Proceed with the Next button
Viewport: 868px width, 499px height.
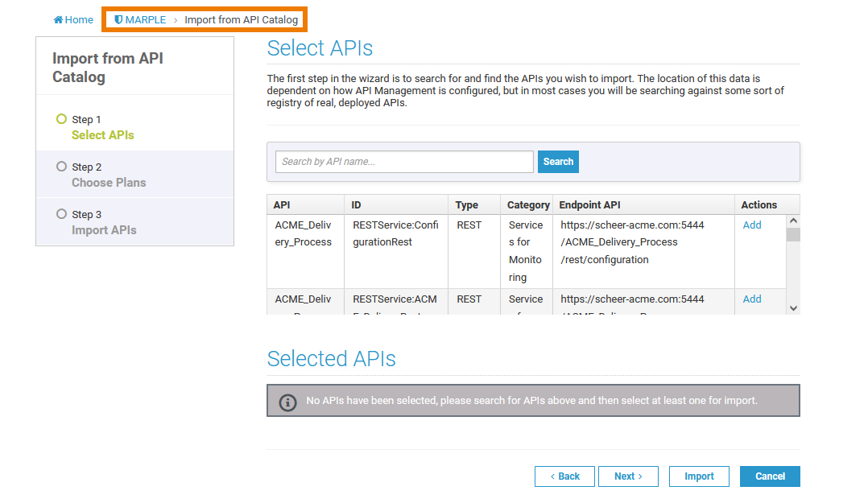628,476
